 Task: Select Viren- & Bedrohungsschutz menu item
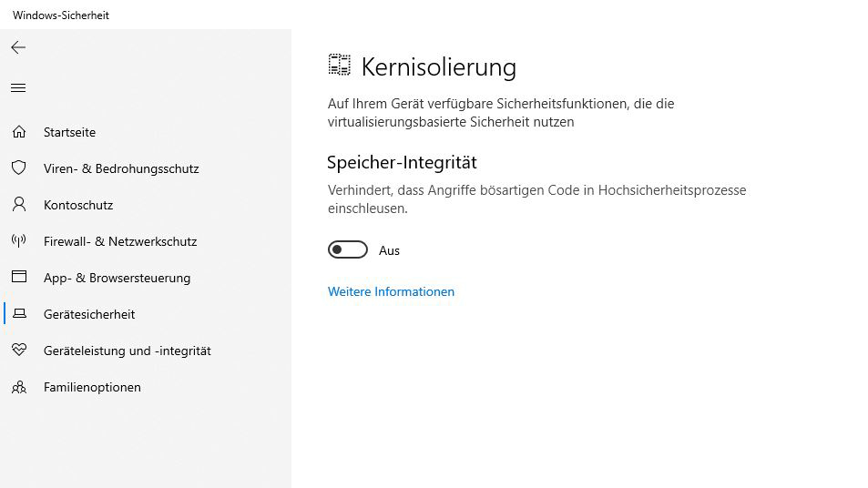point(121,168)
